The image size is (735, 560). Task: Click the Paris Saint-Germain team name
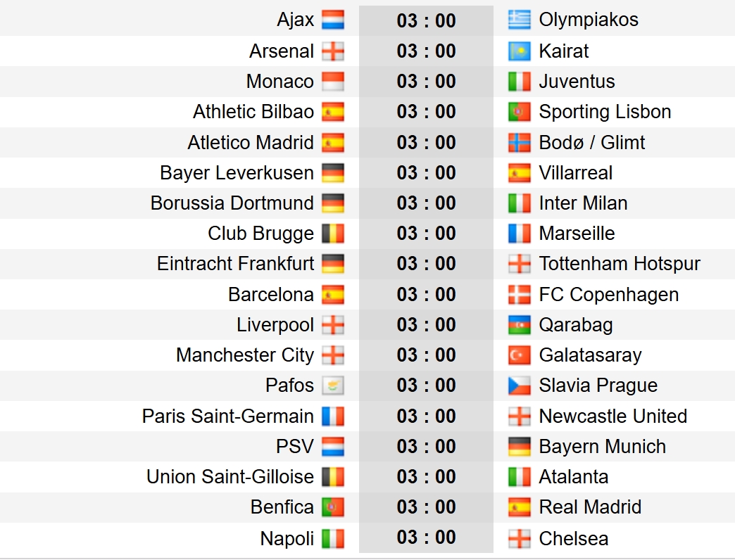[x=228, y=416]
